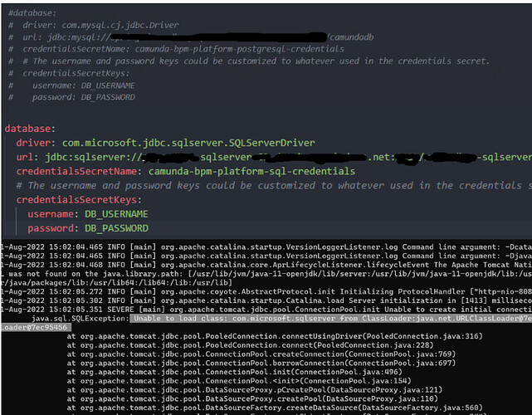Click green DB_USERNAME value

point(116,214)
